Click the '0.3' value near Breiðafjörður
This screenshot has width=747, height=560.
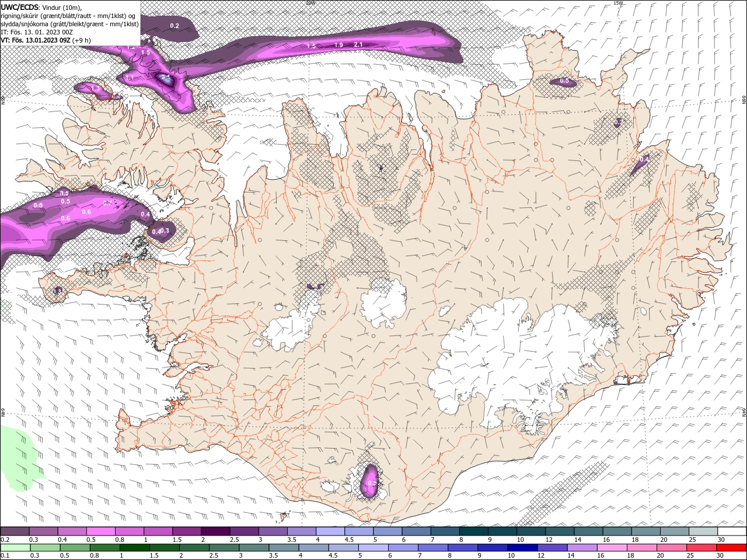[x=165, y=231]
